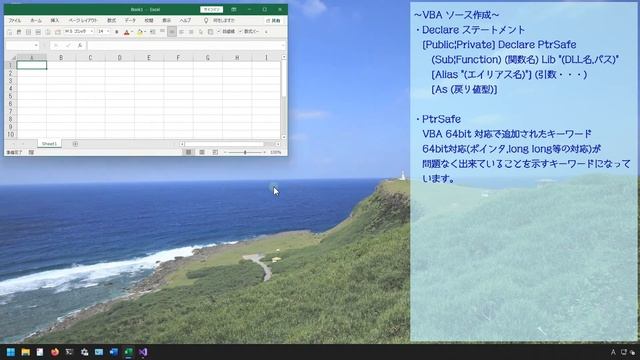Switch to the ホーム ribbon tab
Image resolution: width=640 pixels, height=360 pixels.
pos(36,20)
